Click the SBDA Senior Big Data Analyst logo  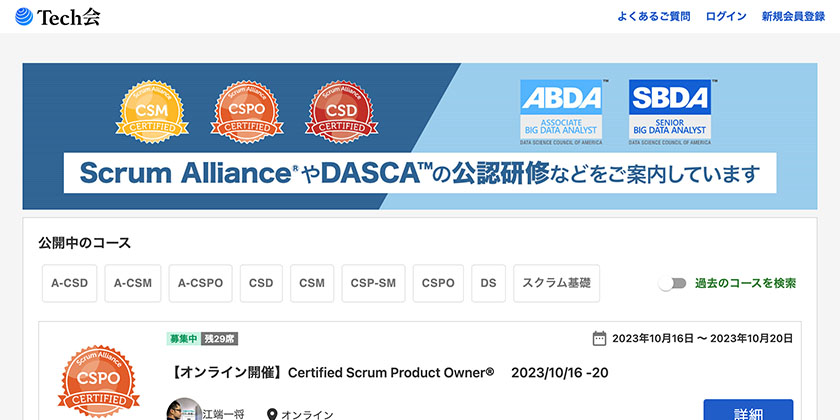click(670, 111)
